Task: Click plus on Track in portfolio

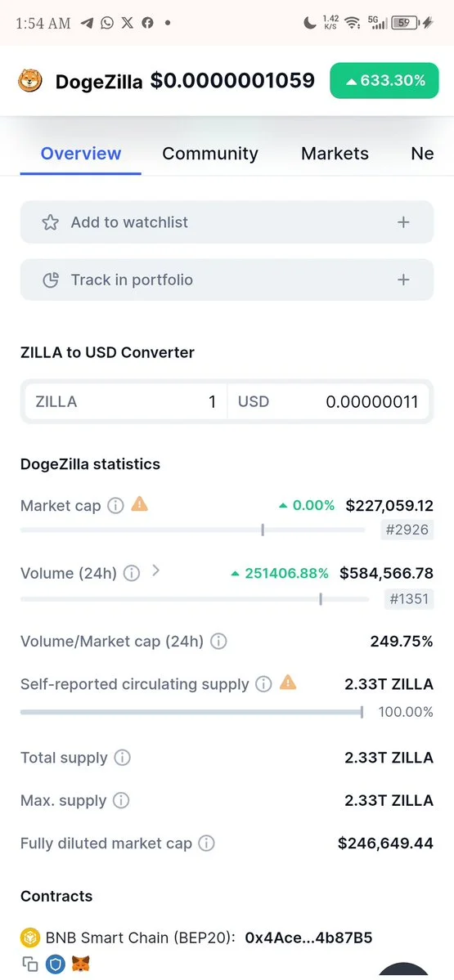Action: pyautogui.click(x=403, y=280)
